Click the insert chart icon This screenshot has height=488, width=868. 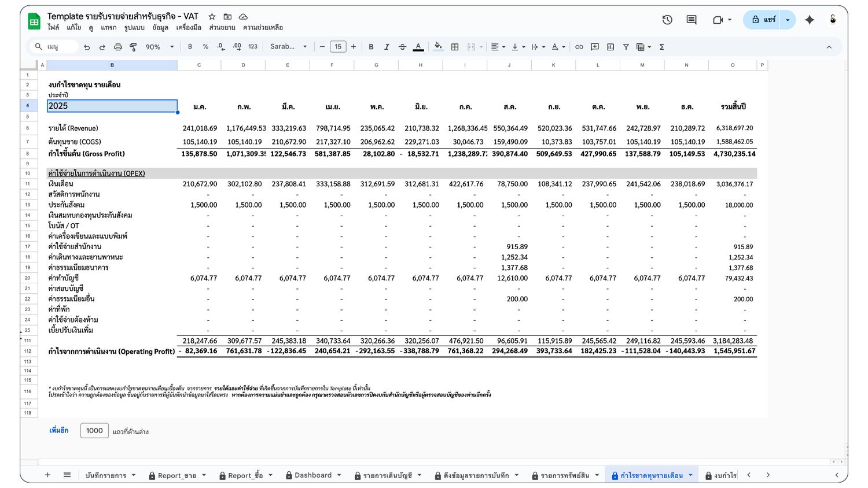tap(610, 47)
